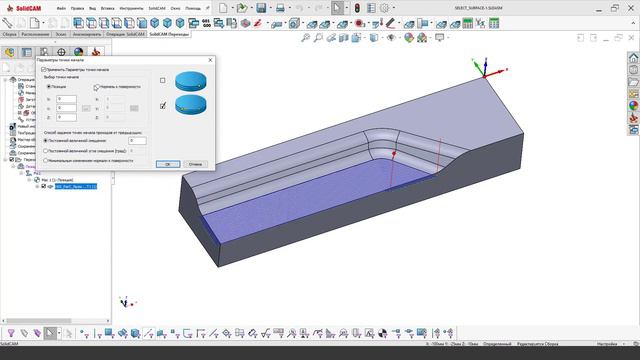
Task: Open the DimXpert crosshair tab in left panel
Action: [x=61, y=52]
